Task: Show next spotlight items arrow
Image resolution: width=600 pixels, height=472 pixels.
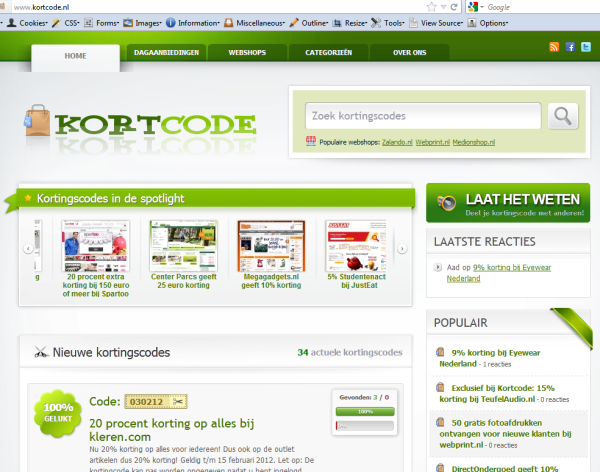Action: tap(402, 248)
